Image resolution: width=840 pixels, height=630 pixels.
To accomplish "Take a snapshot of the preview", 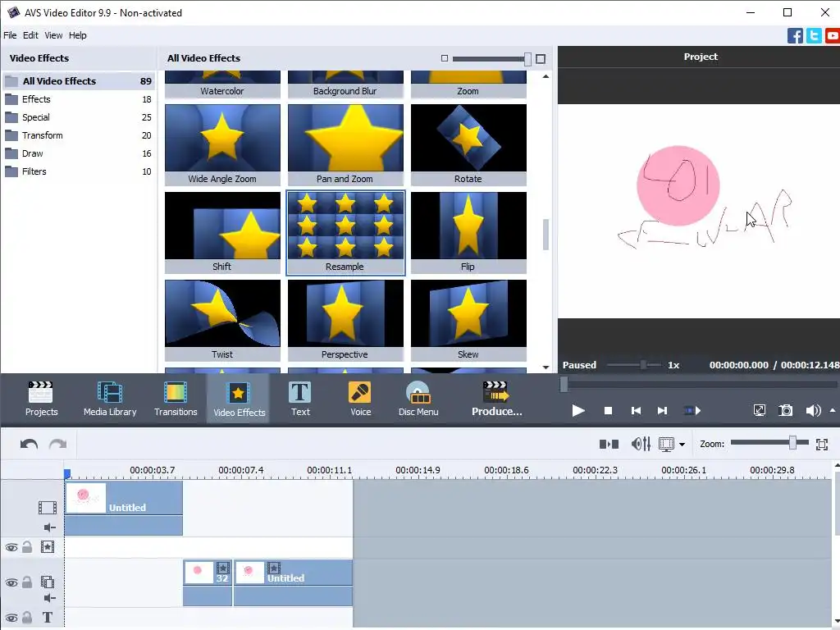I will [x=785, y=411].
